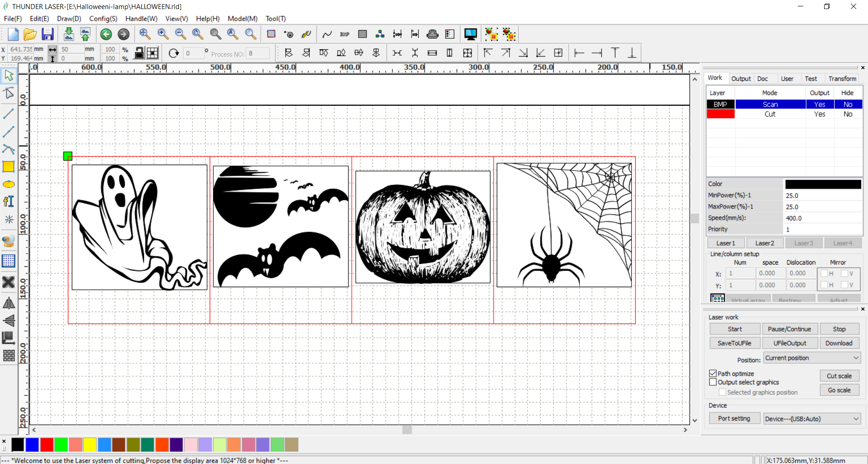Click the curve smooth icon
This screenshot has width=868, height=464.
click(327, 34)
